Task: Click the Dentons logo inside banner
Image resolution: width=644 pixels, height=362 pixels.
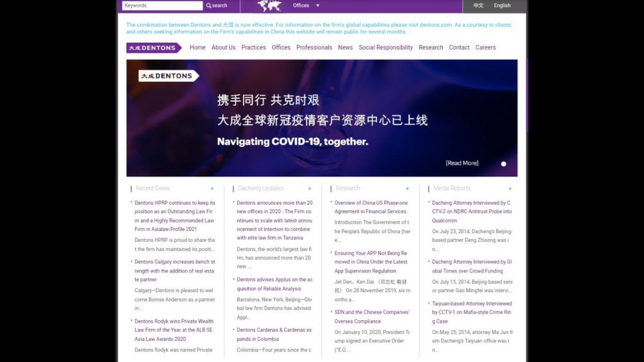Action: [x=168, y=76]
